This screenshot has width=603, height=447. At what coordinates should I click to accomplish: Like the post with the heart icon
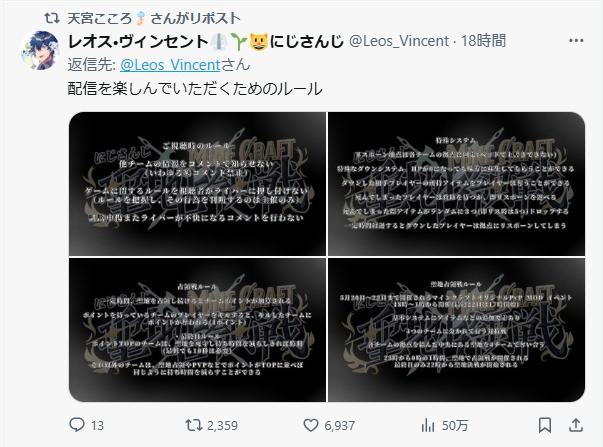[311, 425]
